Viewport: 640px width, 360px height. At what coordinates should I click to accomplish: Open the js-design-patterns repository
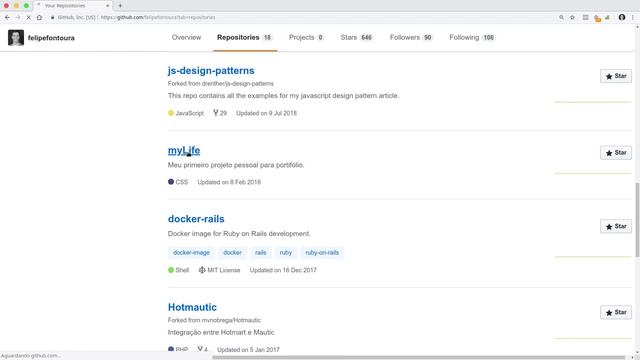(x=211, y=71)
